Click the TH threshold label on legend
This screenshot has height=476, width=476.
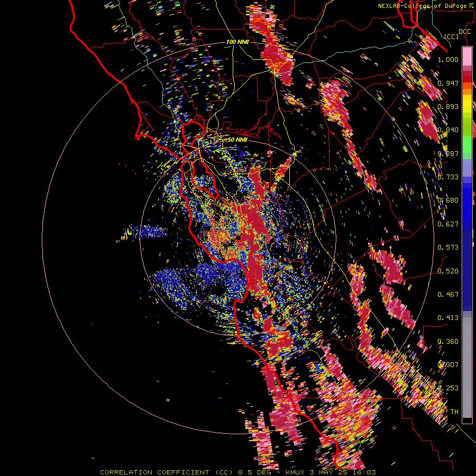(x=454, y=412)
